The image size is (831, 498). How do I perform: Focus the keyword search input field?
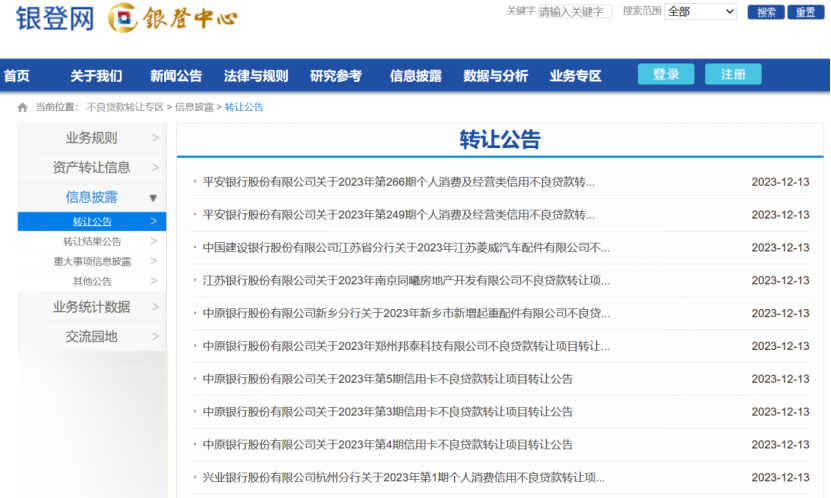pos(574,12)
